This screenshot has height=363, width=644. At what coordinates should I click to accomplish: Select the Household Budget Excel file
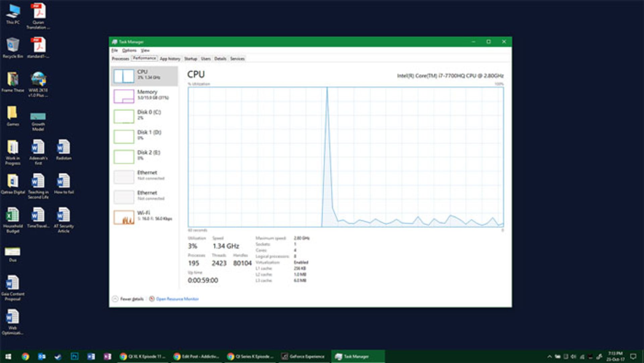tap(13, 220)
